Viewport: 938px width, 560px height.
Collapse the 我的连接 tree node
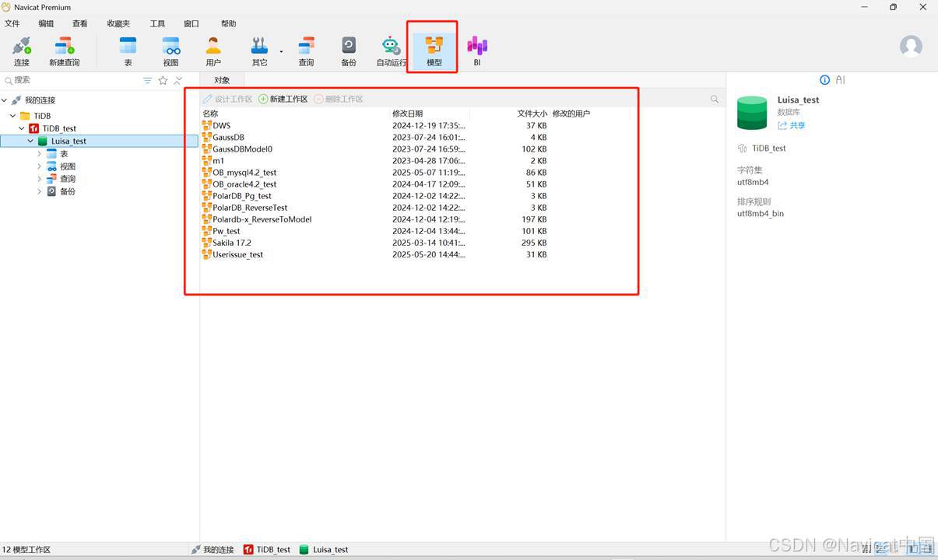[5, 100]
